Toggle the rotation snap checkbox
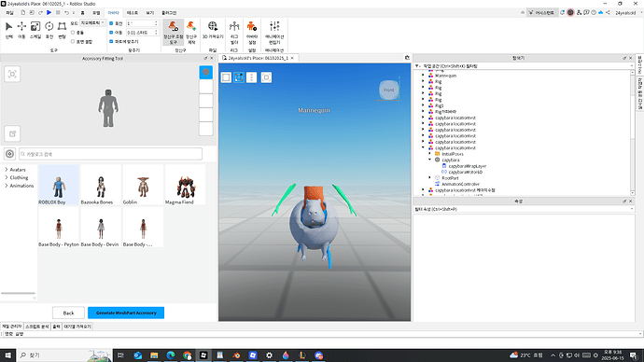 click(x=111, y=23)
